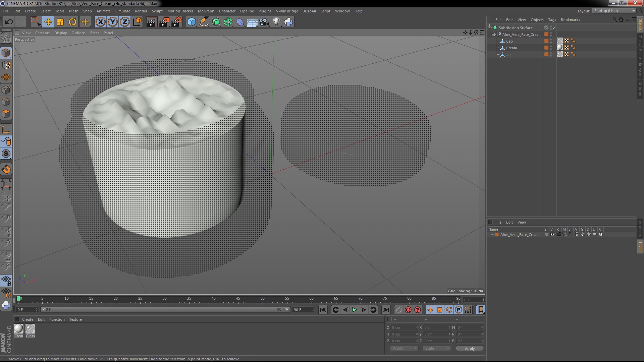Select the Live Selection tool
Viewport: 644px width, 362px height.
pyautogui.click(x=35, y=22)
